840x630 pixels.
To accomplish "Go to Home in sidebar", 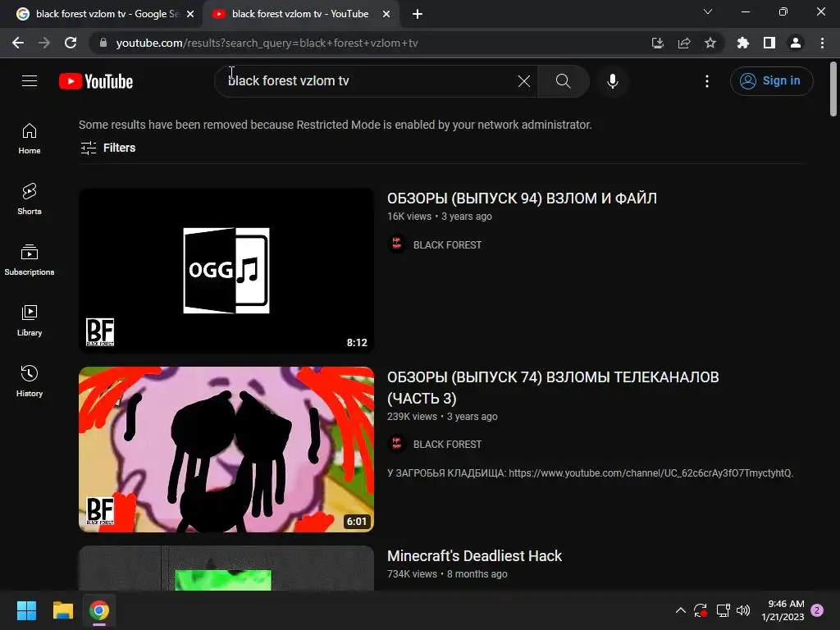I will pos(30,139).
